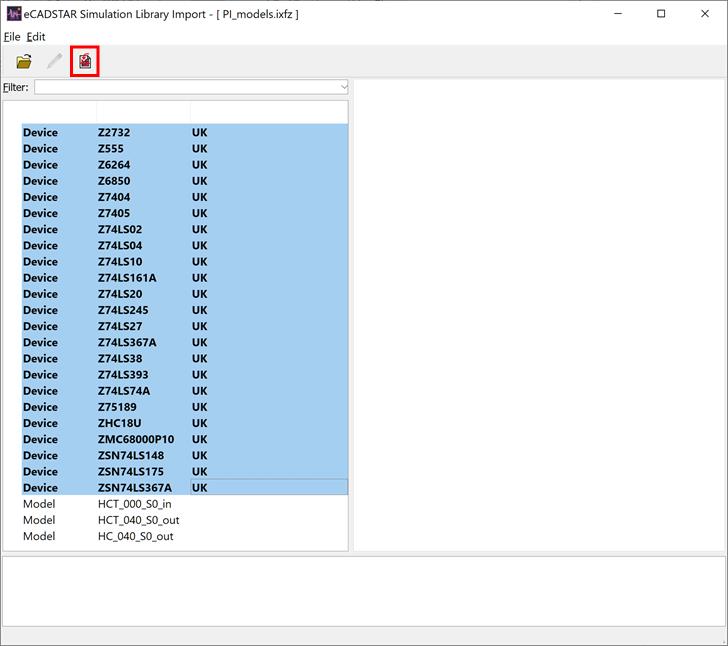
Task: Select the Z7405 device row
Action: pyautogui.click(x=185, y=213)
